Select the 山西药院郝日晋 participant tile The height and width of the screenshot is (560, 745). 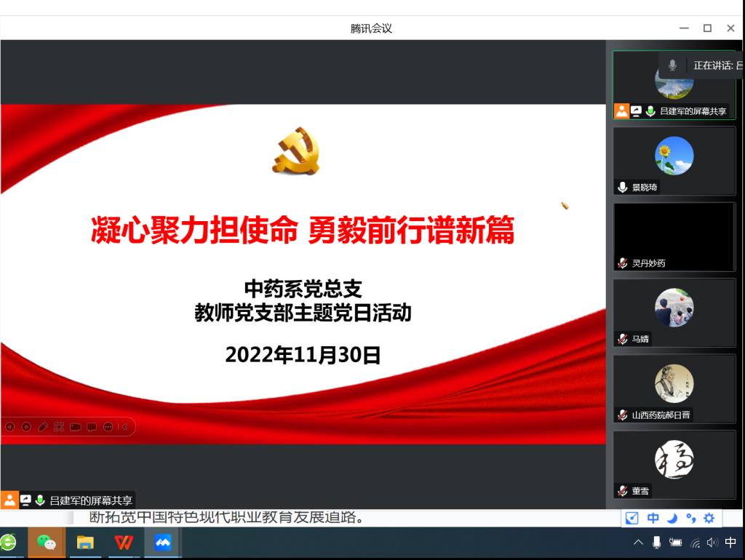pos(674,388)
